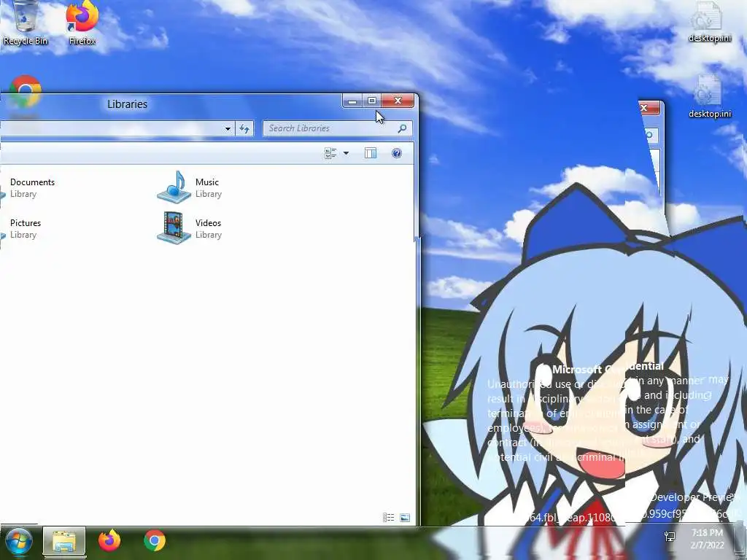747x560 pixels.
Task: Launch Chrome from the taskbar
Action: [155, 542]
